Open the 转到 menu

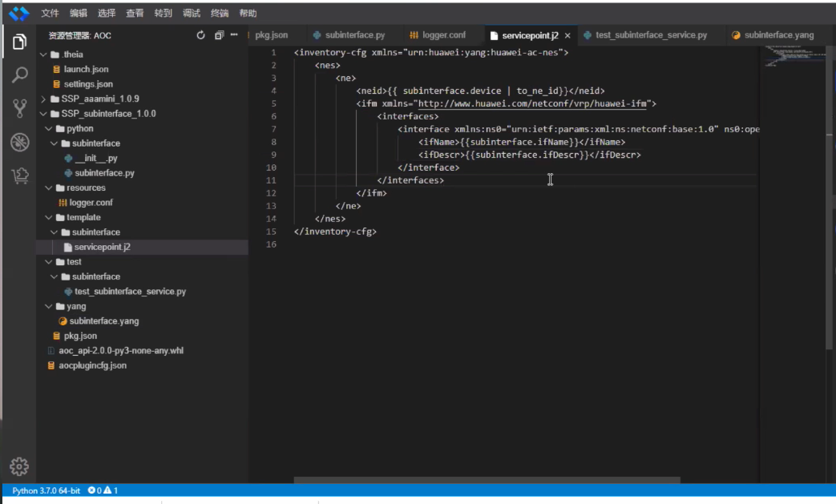click(x=163, y=14)
